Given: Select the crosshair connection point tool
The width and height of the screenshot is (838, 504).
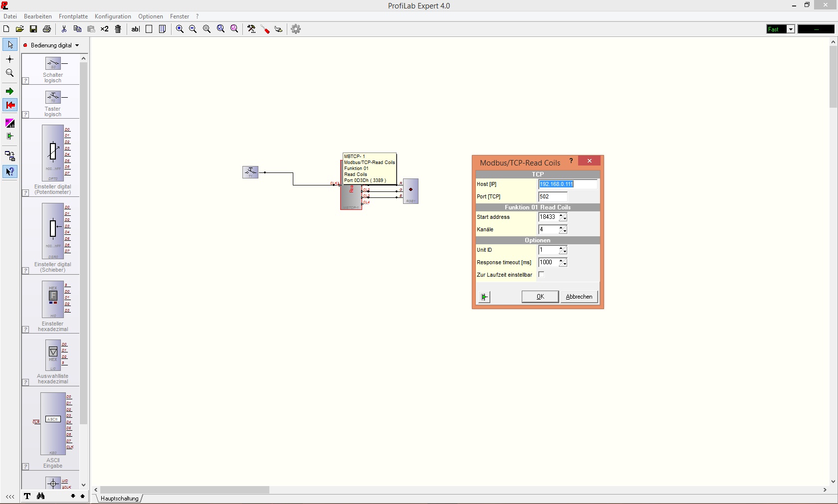Looking at the screenshot, I should click(x=10, y=59).
